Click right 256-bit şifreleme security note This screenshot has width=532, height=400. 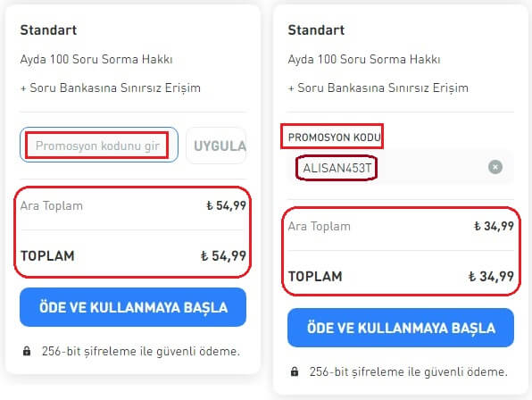409,371
